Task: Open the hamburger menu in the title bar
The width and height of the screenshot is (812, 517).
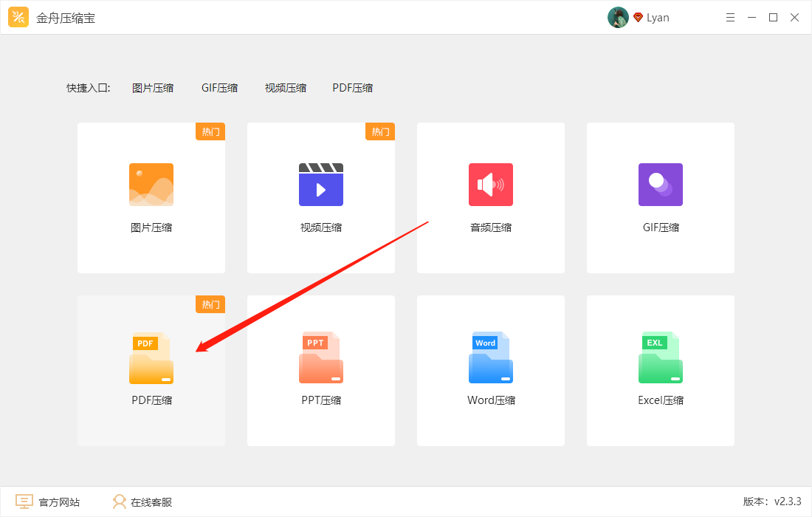Action: pos(730,17)
